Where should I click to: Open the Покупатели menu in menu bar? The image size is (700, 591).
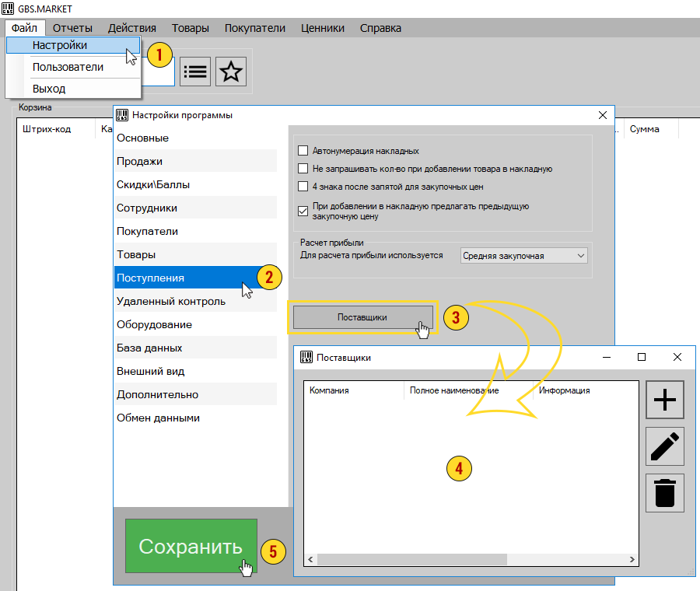coord(254,28)
